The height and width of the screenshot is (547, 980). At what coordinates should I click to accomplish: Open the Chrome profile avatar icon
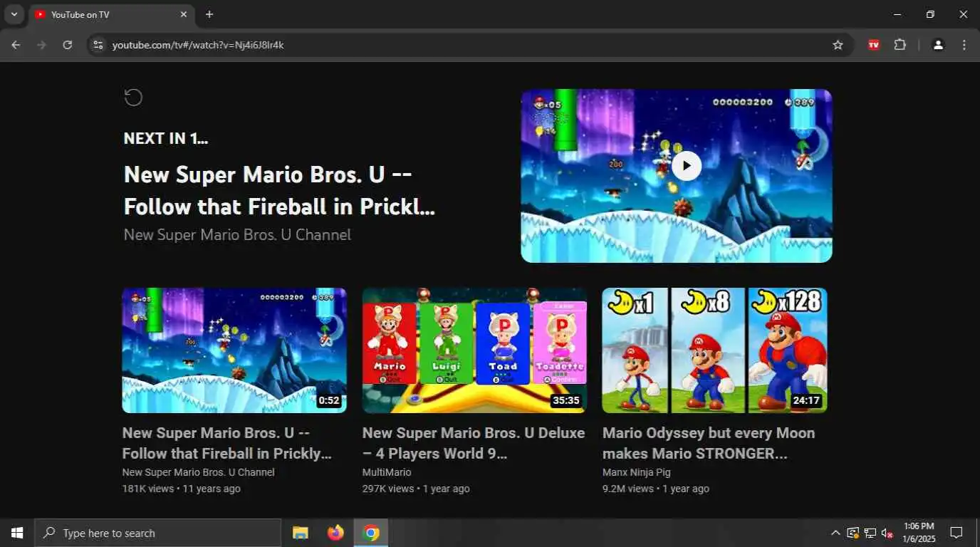(x=938, y=45)
